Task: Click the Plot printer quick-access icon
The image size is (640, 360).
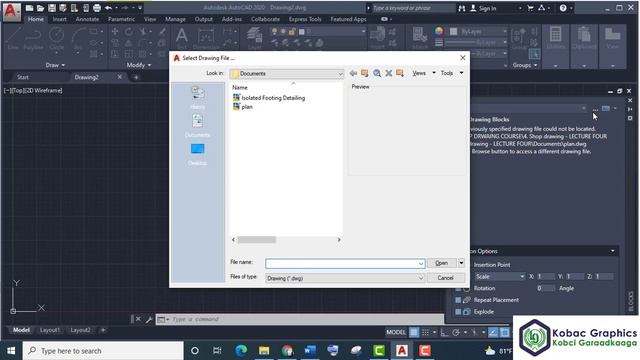Action: click(x=97, y=8)
